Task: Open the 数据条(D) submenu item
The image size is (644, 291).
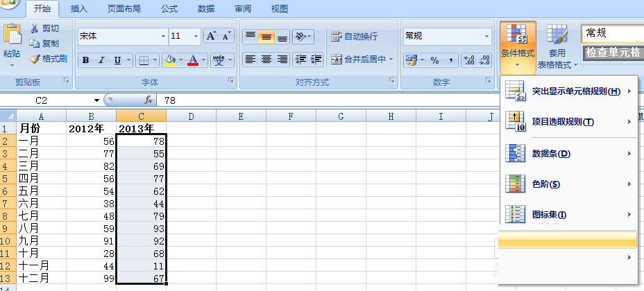Action: tap(550, 153)
